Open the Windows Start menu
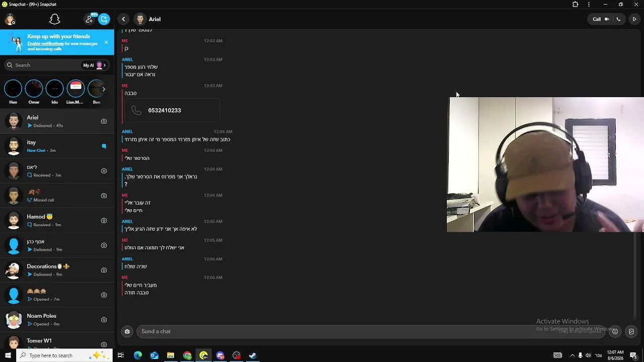 tap(8, 355)
